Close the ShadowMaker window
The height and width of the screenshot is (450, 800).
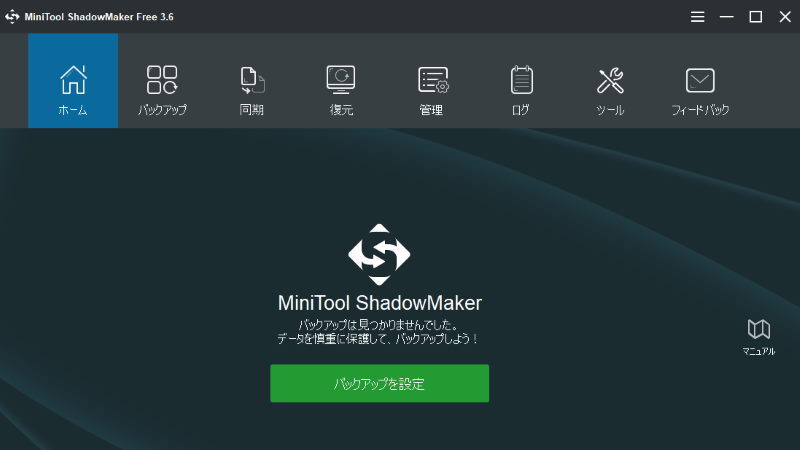[785, 17]
